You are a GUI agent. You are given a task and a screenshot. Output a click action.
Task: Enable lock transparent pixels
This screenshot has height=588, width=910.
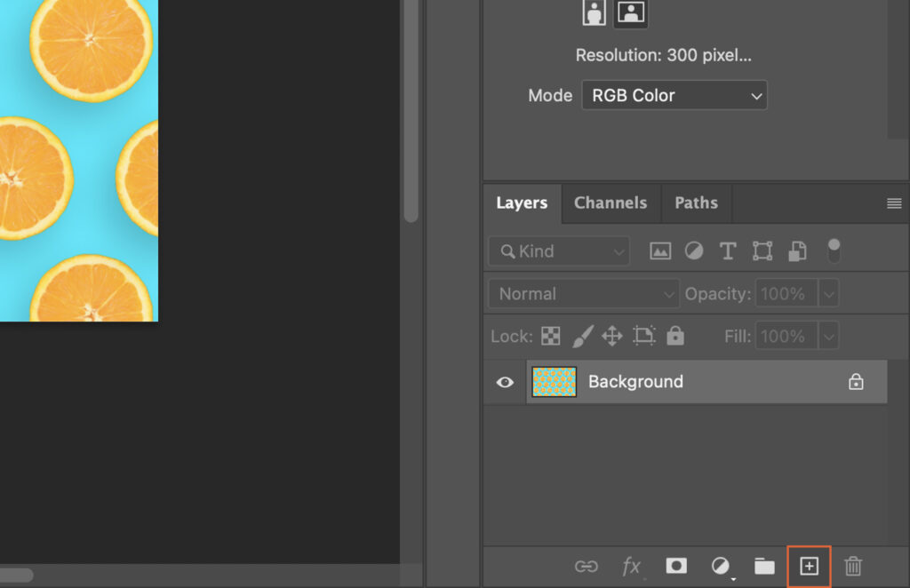[552, 336]
